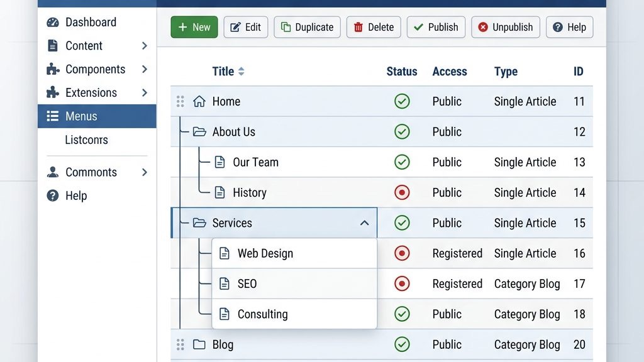Click the Home house icon in the tree
Screen dimensions: 644x362
tap(200, 101)
